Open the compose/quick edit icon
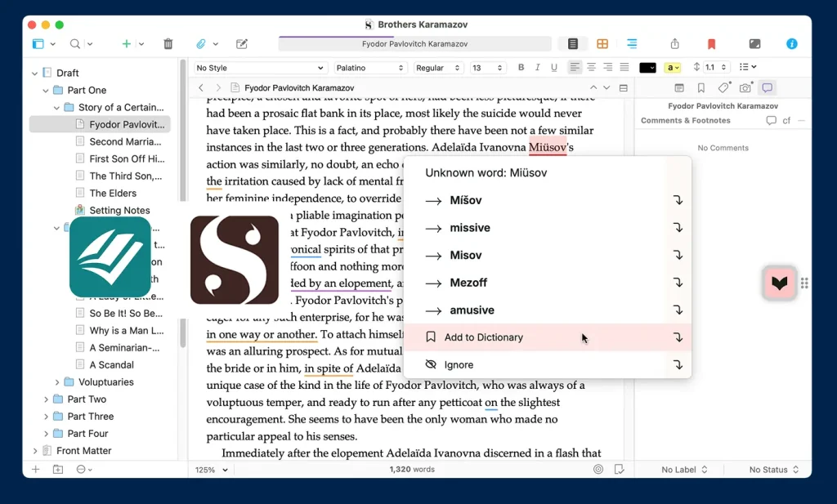The image size is (837, 504). [242, 44]
